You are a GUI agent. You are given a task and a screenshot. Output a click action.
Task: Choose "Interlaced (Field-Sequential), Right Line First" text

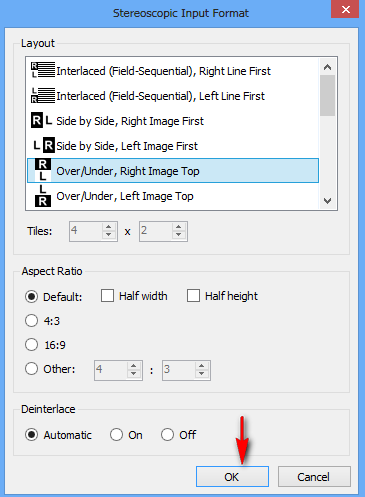163,71
